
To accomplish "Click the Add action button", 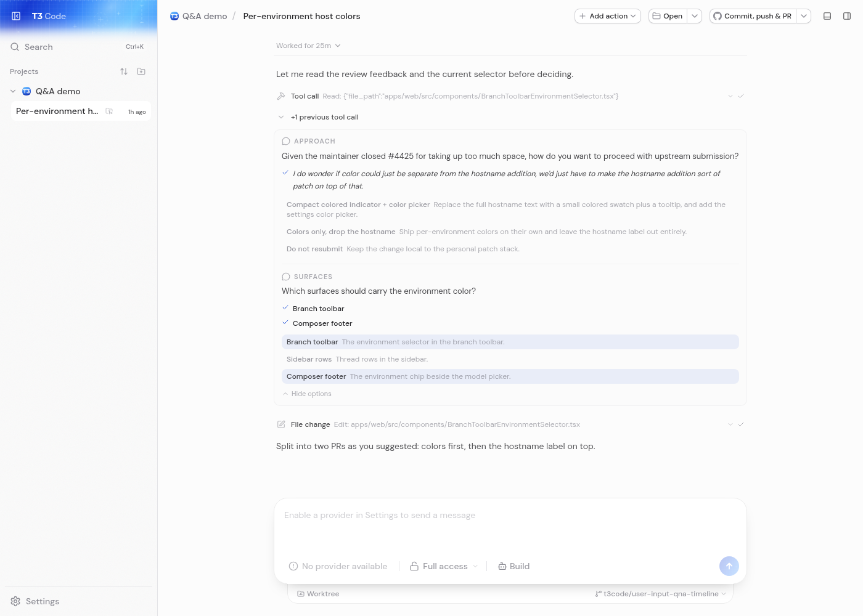I will (608, 16).
